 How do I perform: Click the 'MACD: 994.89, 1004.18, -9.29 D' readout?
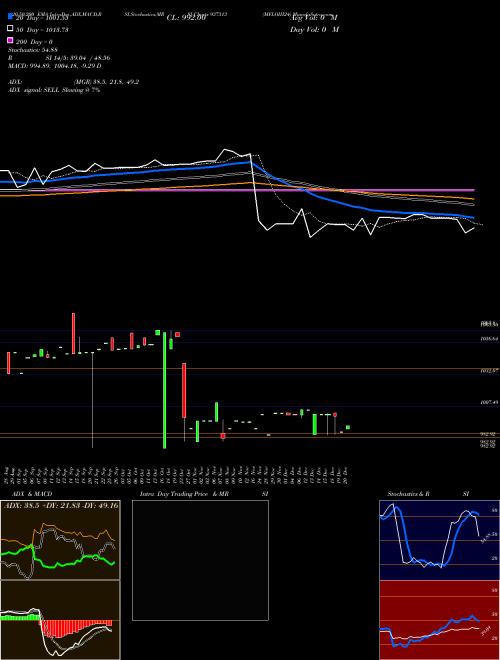pos(55,66)
